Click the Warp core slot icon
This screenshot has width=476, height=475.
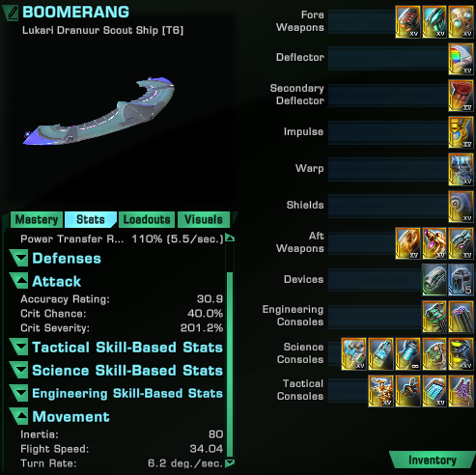461,169
